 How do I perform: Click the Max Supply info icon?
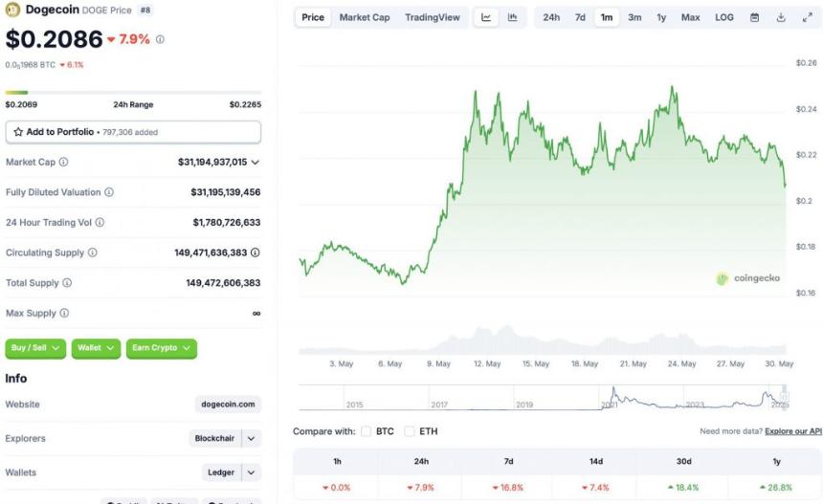(64, 313)
